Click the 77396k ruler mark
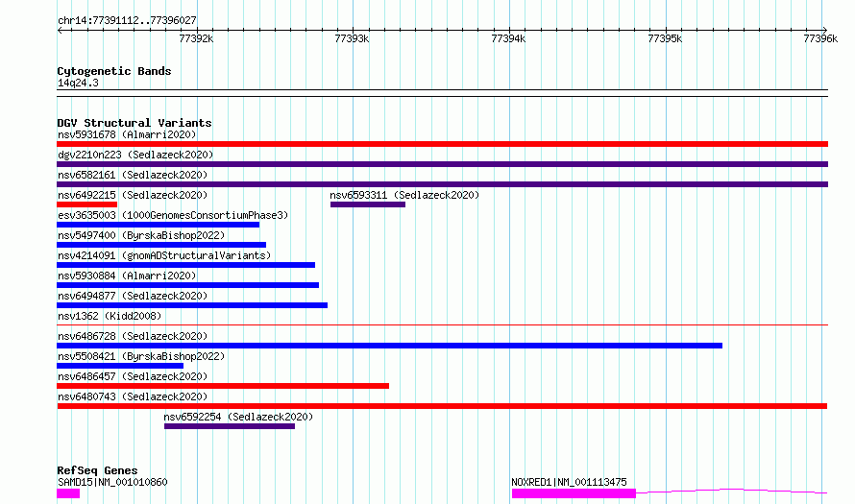This screenshot has height=504, width=855. 820,38
